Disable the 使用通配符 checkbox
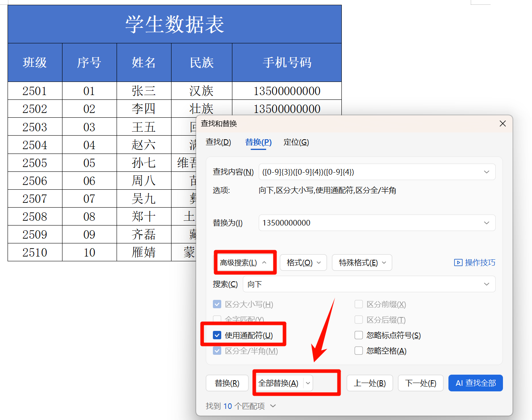Image resolution: width=532 pixels, height=420 pixels. tap(217, 334)
